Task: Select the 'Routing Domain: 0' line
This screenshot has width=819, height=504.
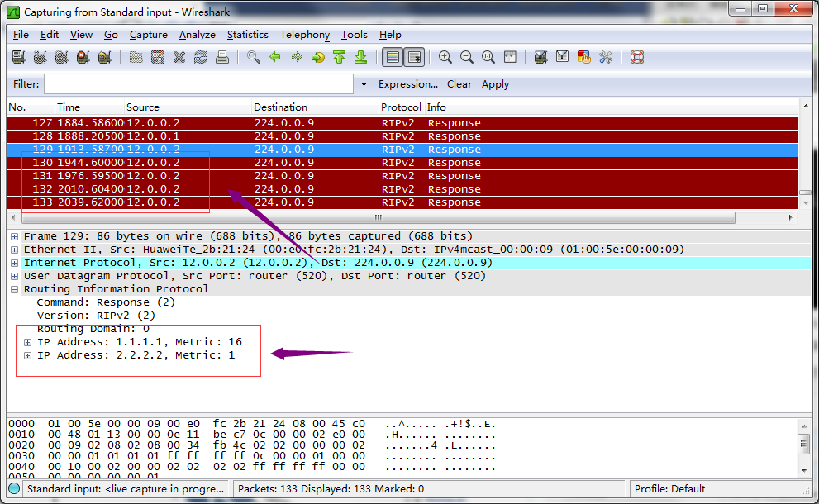Action: (x=93, y=329)
